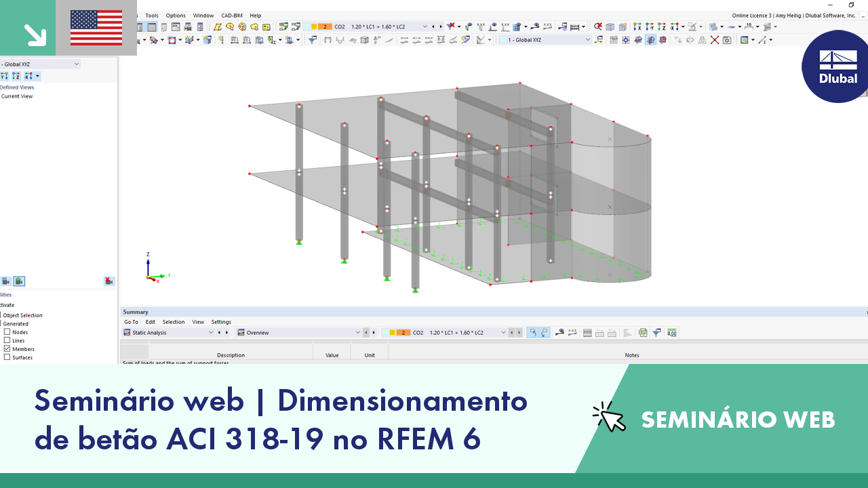
Task: Click the view in X direction axis icon
Action: pyautogui.click(x=637, y=27)
